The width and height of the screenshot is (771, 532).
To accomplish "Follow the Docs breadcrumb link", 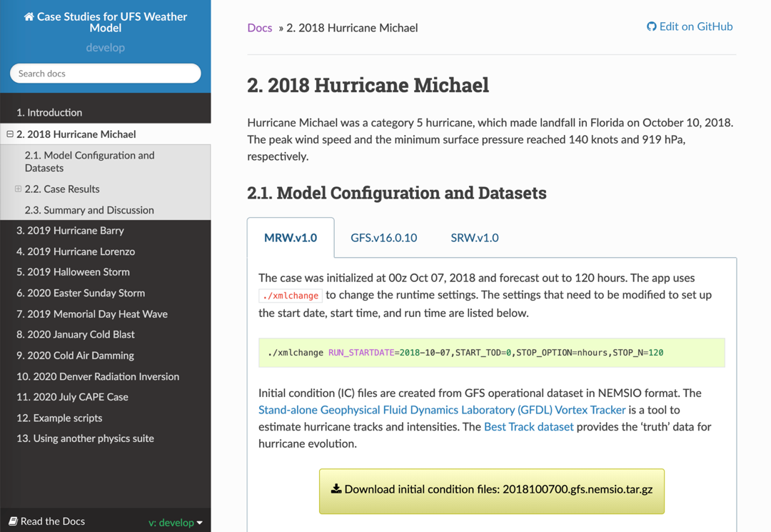I will [260, 28].
